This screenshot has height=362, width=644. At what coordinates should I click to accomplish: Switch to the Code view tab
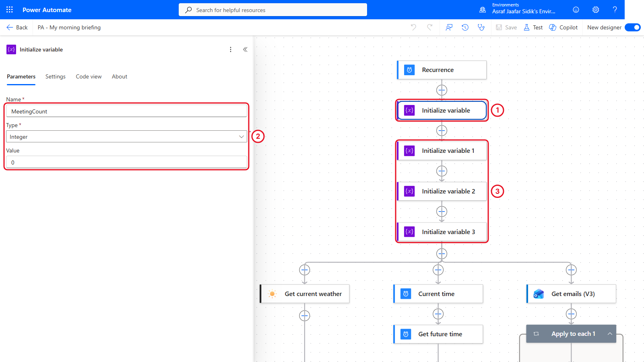coord(89,76)
